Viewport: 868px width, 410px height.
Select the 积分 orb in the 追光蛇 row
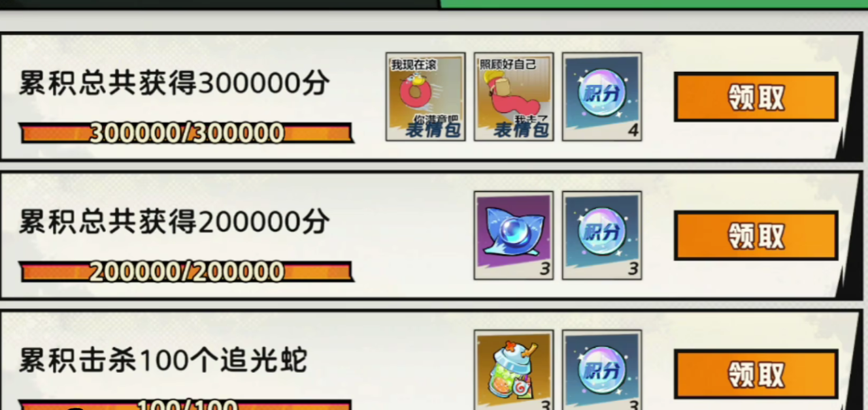pos(602,370)
